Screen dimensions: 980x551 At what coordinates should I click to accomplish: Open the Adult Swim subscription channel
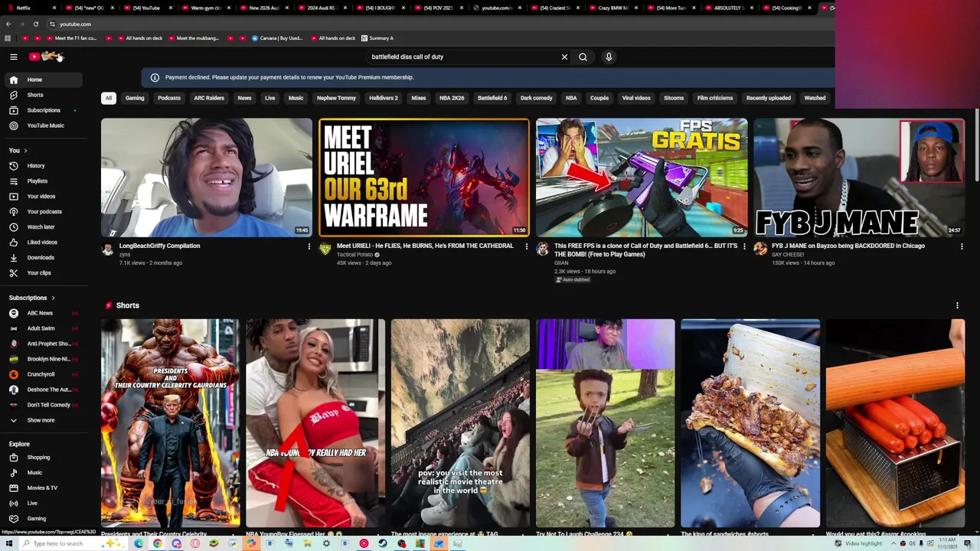click(44, 328)
